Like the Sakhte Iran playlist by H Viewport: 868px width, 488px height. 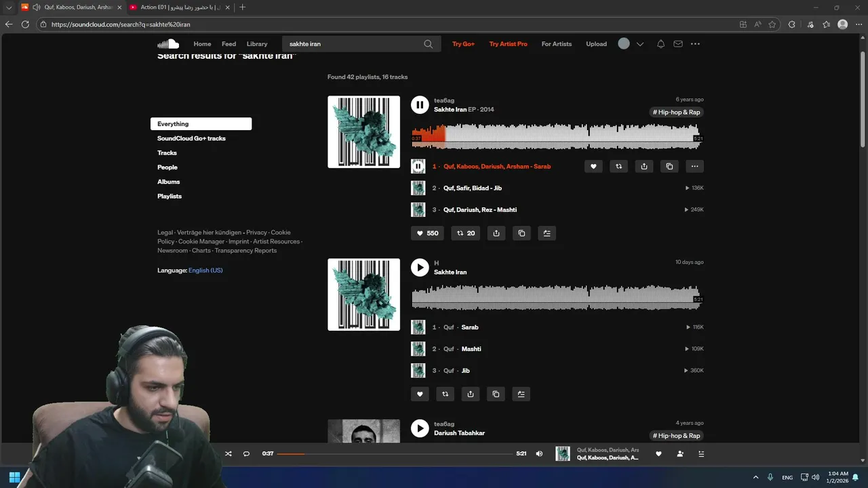tap(420, 394)
